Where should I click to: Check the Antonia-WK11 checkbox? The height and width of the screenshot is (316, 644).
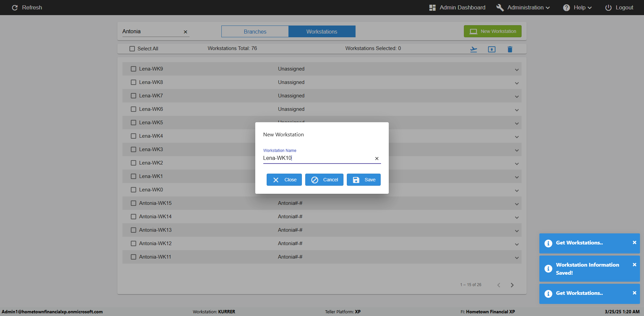[133, 257]
